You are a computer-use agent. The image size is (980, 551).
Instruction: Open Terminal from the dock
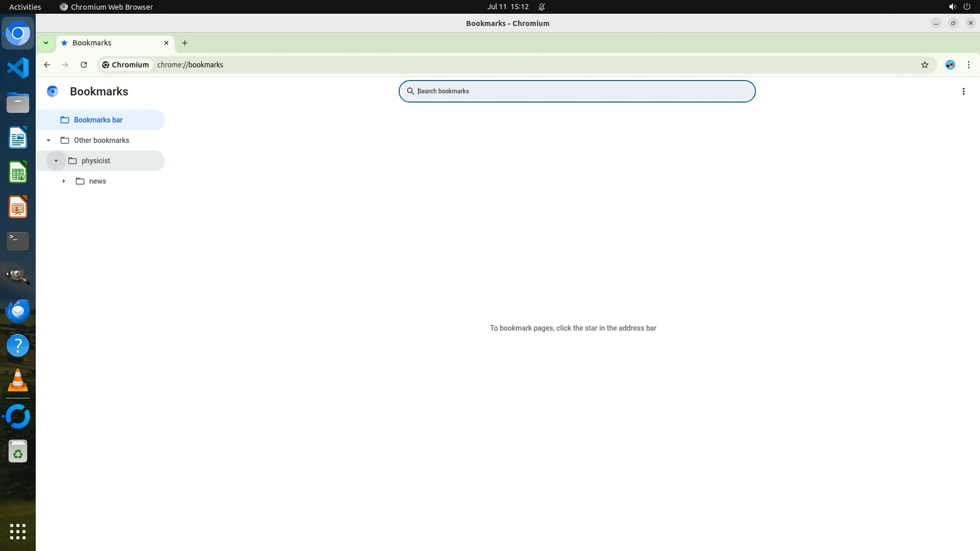click(x=18, y=241)
